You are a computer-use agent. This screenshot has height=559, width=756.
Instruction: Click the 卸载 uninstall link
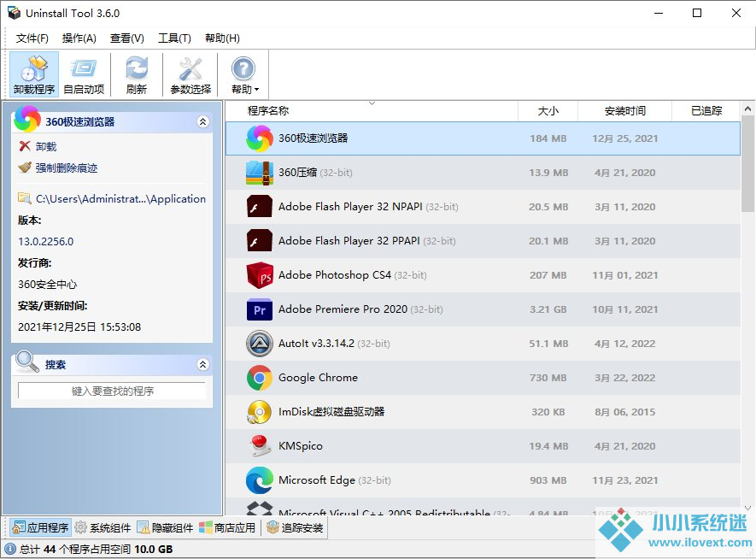point(46,147)
